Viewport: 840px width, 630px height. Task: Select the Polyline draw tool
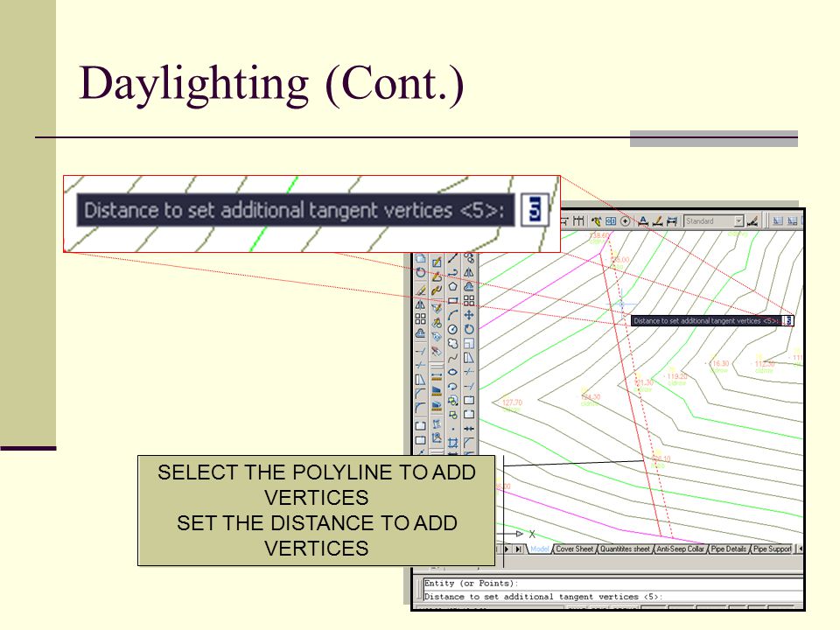point(452,273)
